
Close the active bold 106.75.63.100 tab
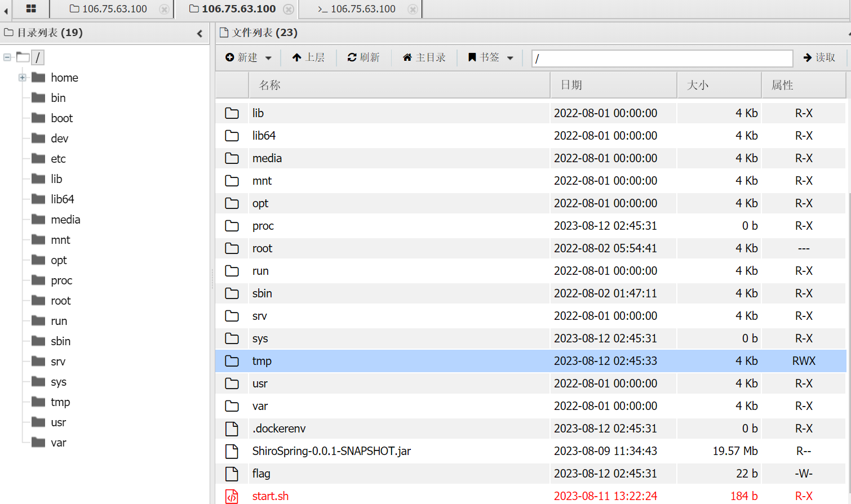(x=289, y=9)
